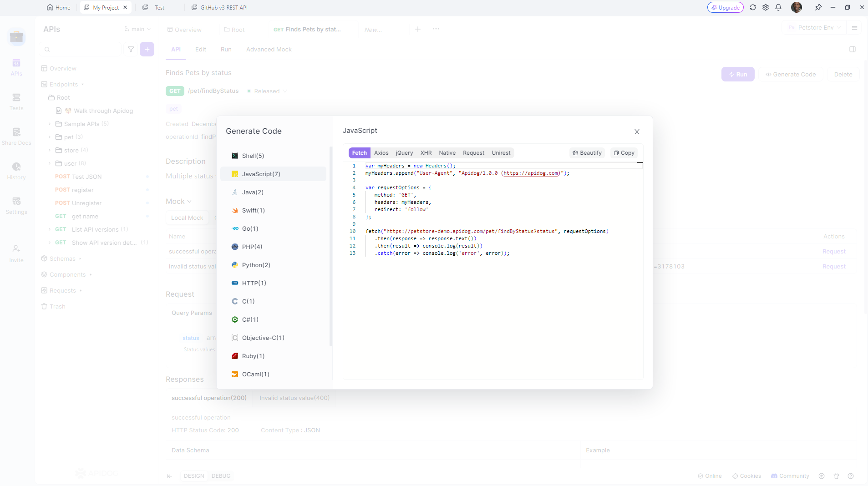
Task: Click the filter icon beside search
Action: coord(131,49)
